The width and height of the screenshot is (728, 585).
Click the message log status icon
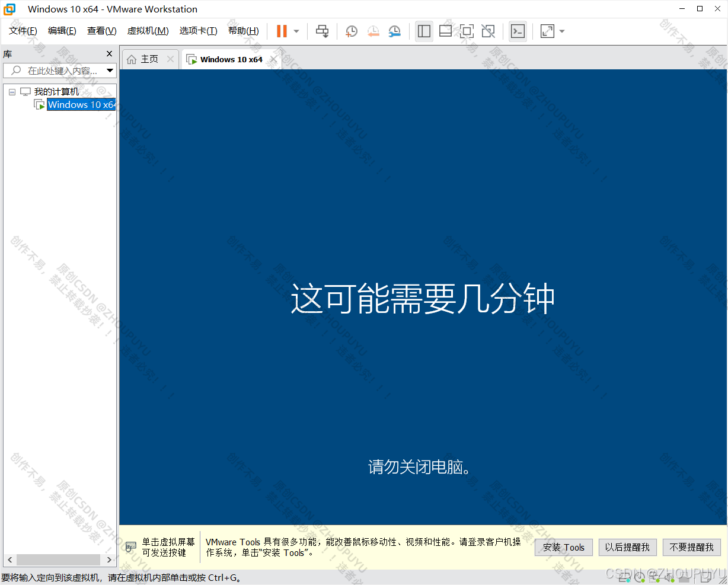click(706, 577)
